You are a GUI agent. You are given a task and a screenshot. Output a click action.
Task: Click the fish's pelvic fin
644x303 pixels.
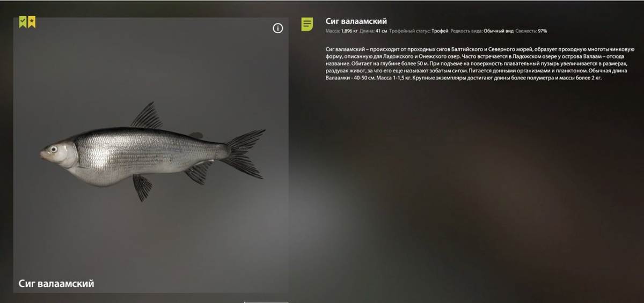pos(142,187)
